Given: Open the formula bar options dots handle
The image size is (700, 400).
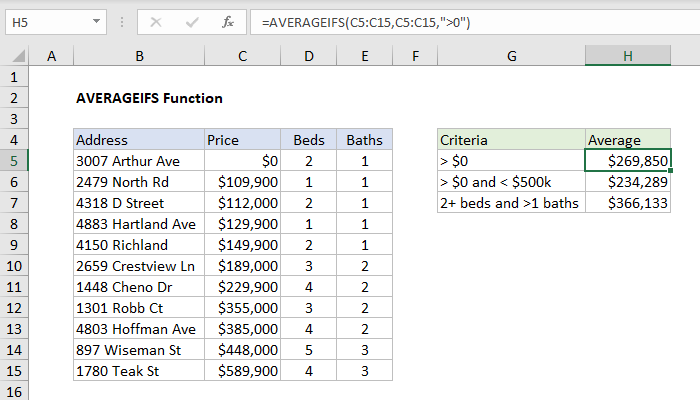Looking at the screenshot, I should pyautogui.click(x=122, y=22).
